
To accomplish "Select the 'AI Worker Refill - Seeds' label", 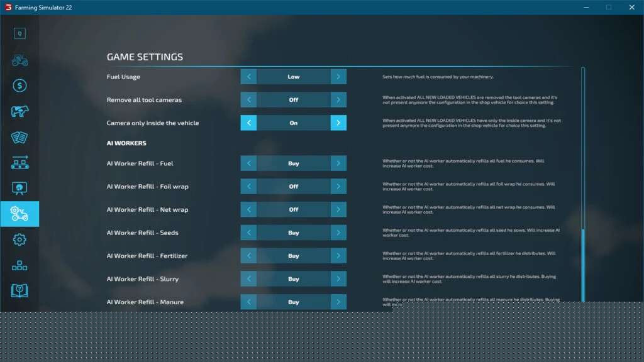I will click(x=143, y=233).
